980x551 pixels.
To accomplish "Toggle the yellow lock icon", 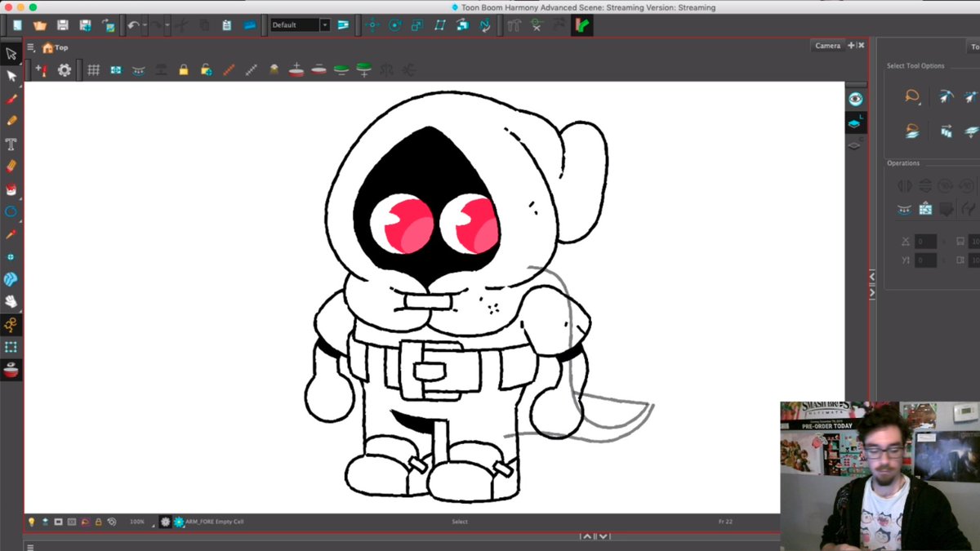I will (184, 70).
